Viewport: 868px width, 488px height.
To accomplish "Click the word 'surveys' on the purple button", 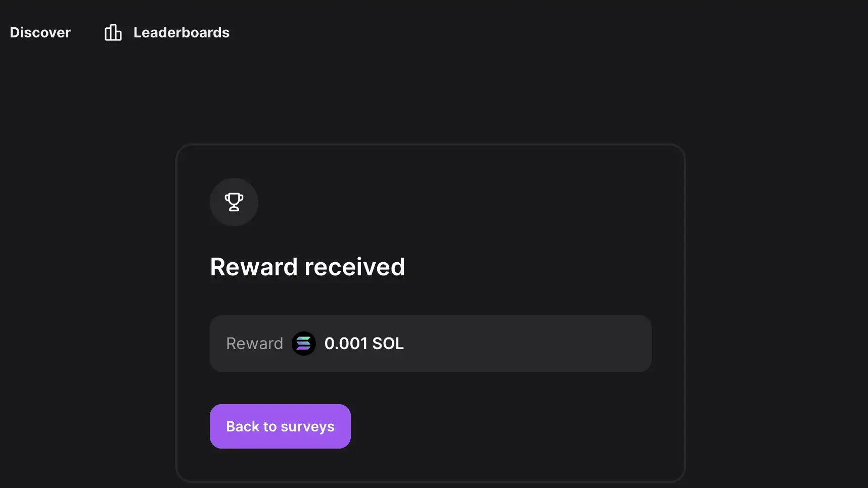I will (x=307, y=427).
